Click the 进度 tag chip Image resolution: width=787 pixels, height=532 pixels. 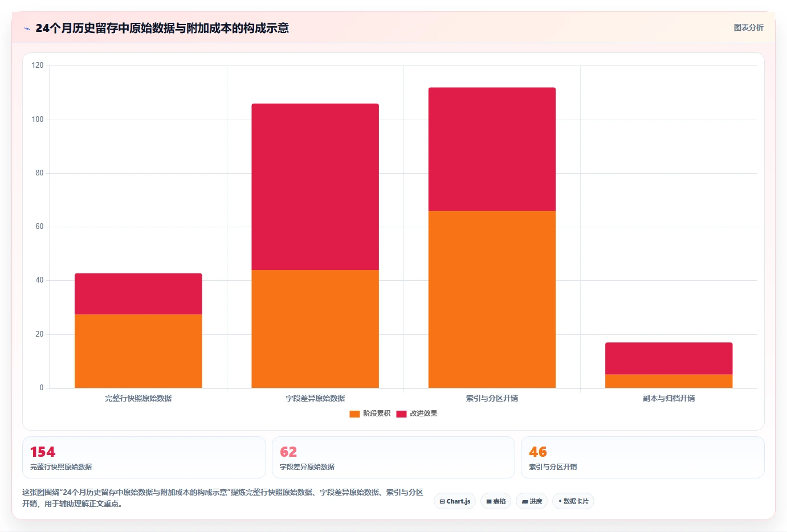[532, 501]
